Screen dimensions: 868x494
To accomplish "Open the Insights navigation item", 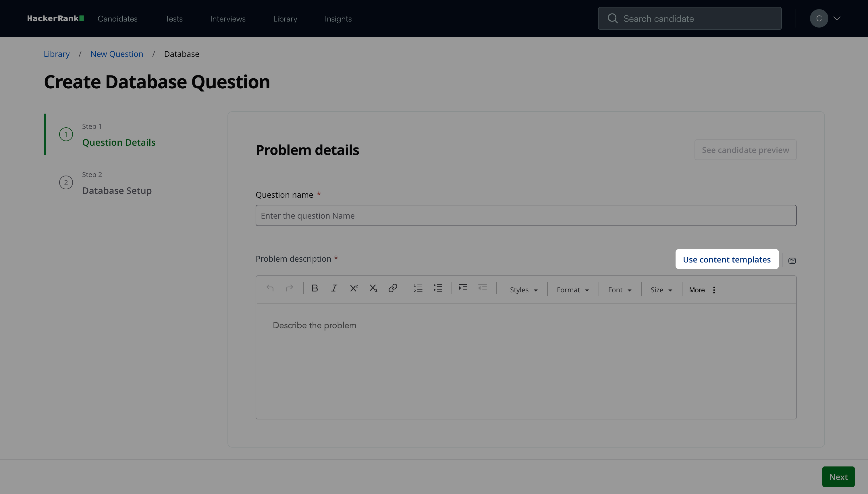I will point(338,19).
